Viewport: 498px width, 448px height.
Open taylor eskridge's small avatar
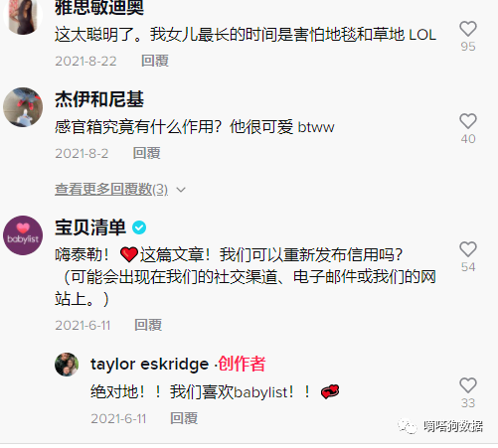67,365
